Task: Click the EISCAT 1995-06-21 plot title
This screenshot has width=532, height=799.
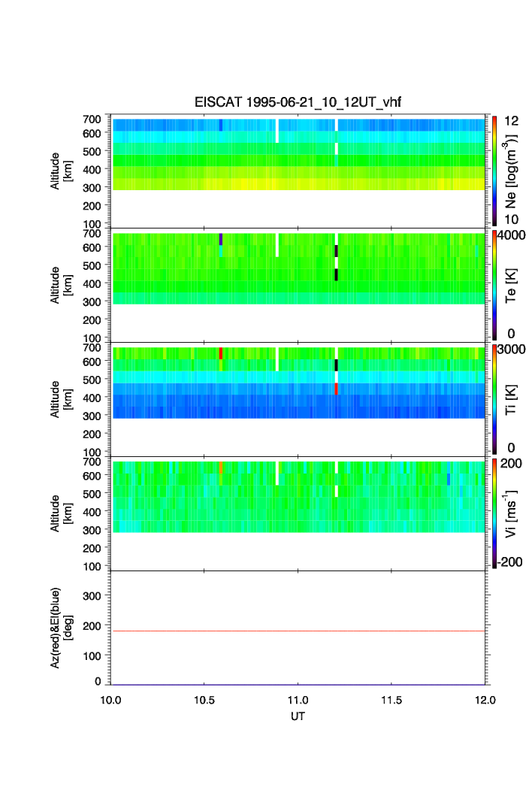Action: (298, 103)
